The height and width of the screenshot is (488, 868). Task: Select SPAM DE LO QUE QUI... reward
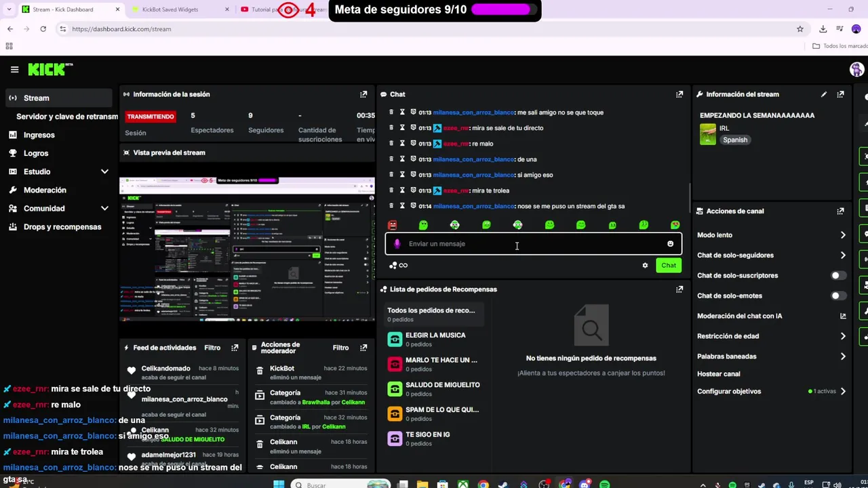(434, 414)
